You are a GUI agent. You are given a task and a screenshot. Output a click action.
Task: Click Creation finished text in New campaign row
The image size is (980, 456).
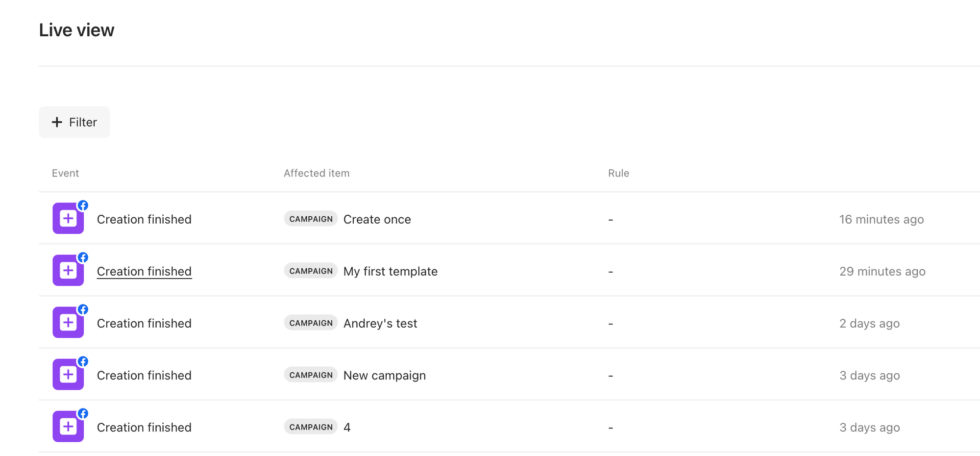[x=144, y=375]
